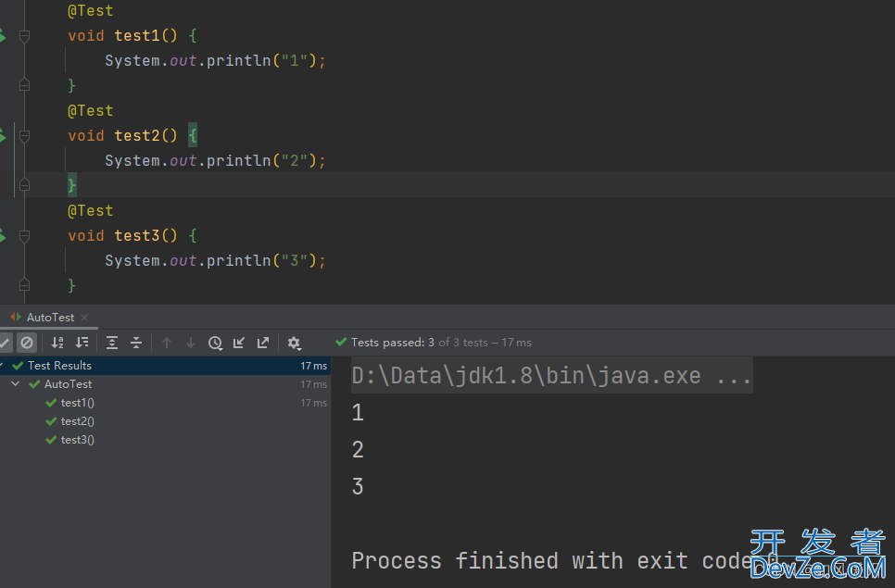
Task: Click the console output line '3'
Action: coord(358,486)
